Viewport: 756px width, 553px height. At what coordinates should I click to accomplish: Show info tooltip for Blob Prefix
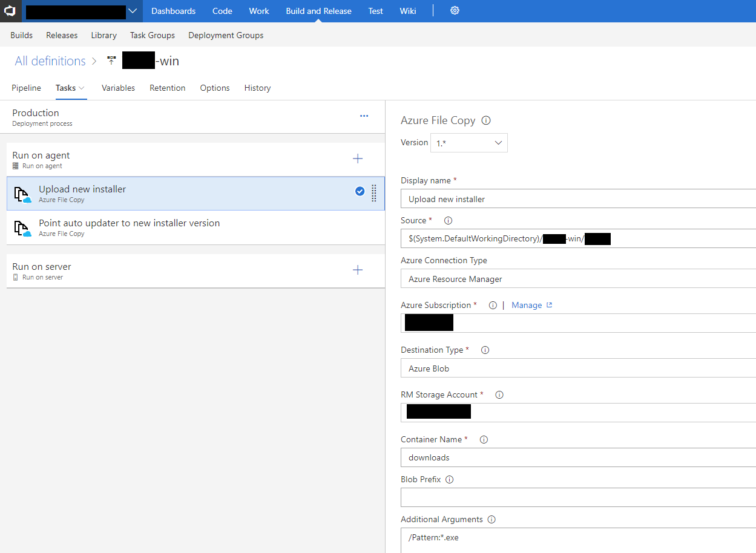click(x=450, y=480)
